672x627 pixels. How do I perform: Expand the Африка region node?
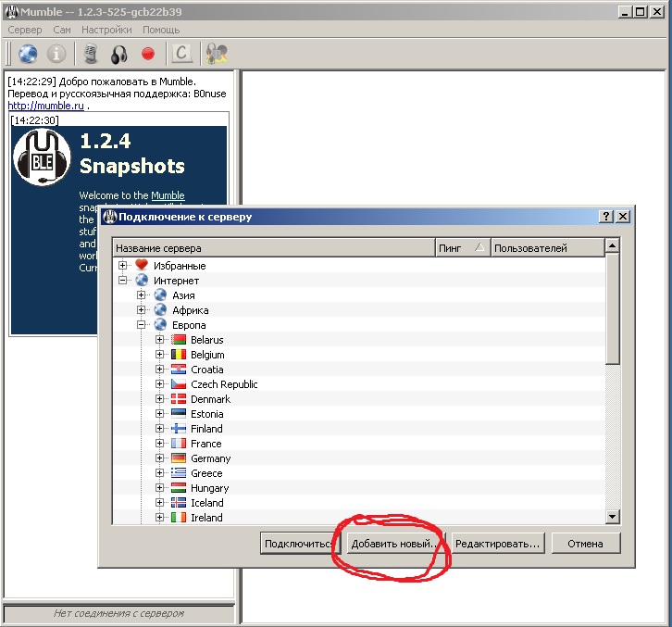click(141, 310)
